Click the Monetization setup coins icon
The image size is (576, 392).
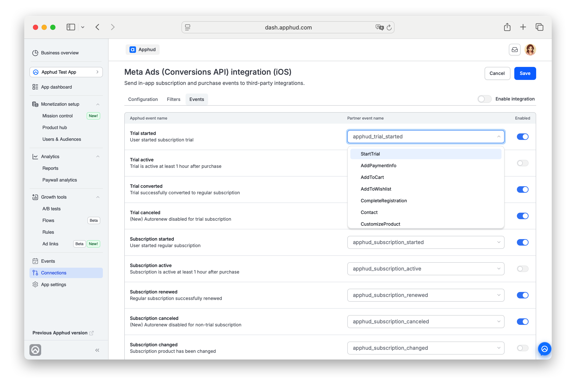(35, 104)
